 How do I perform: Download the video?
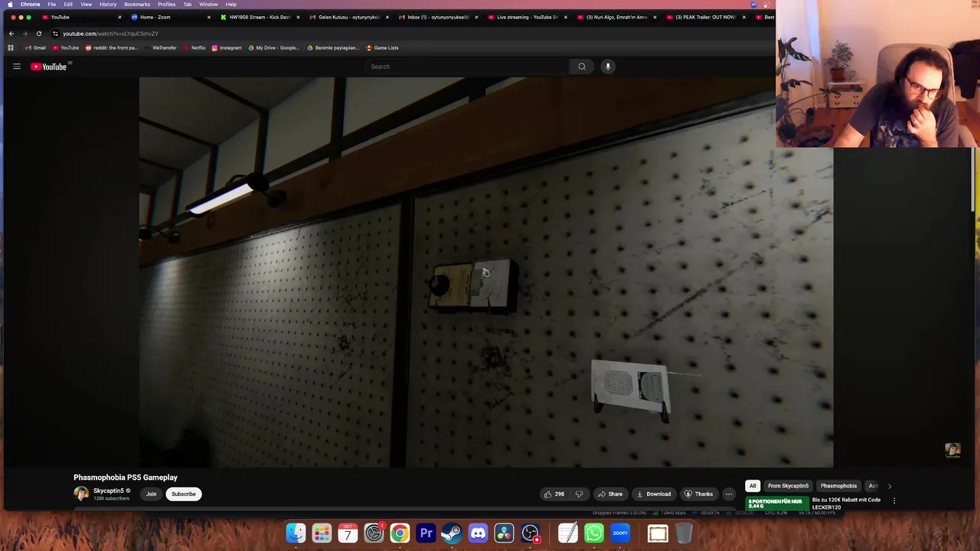654,494
